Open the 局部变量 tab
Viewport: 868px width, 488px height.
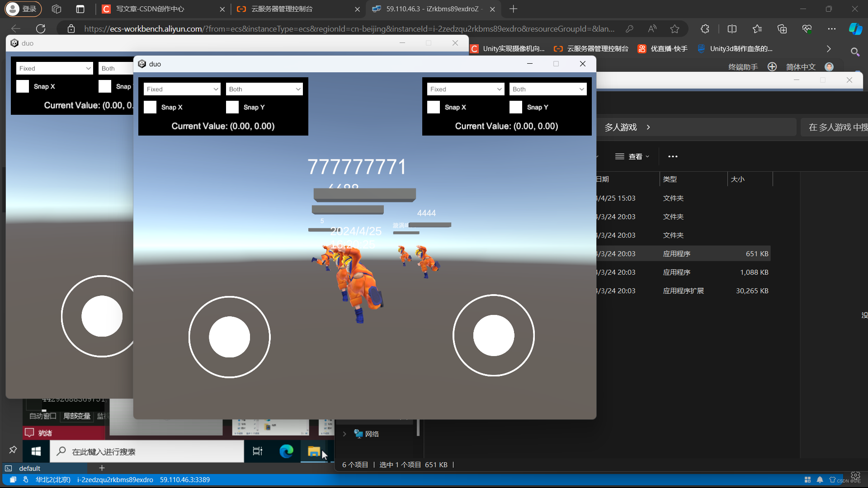77,416
